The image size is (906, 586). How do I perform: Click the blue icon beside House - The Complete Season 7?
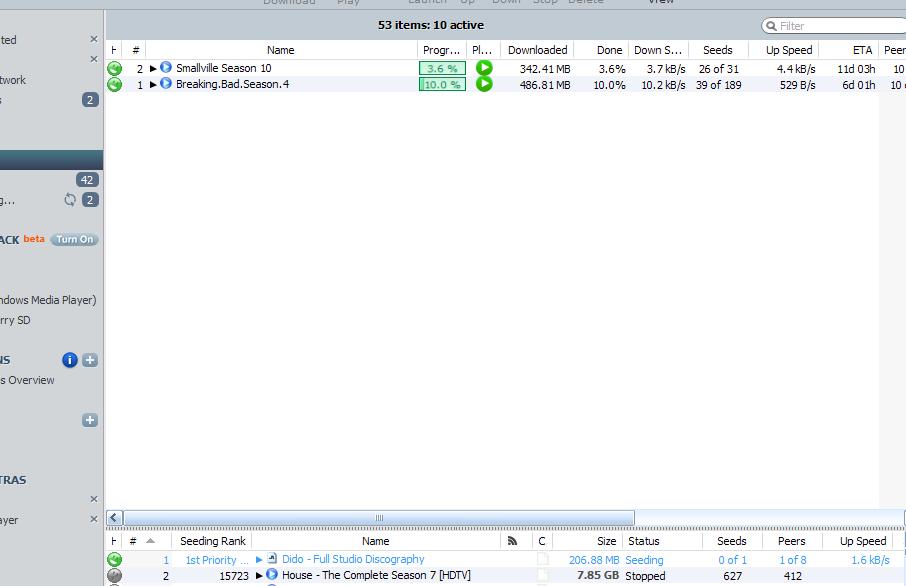click(272, 575)
